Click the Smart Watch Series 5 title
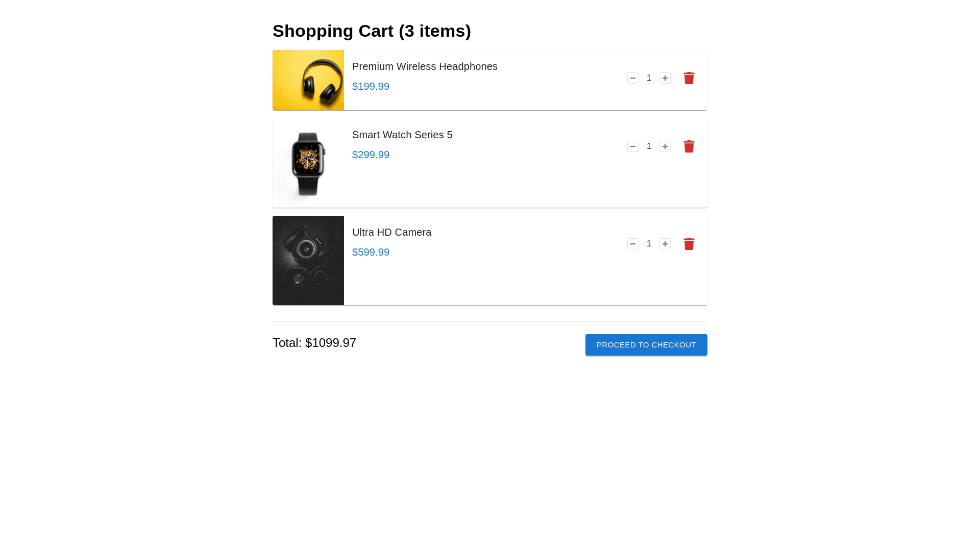The width and height of the screenshot is (980, 551). pos(402,135)
